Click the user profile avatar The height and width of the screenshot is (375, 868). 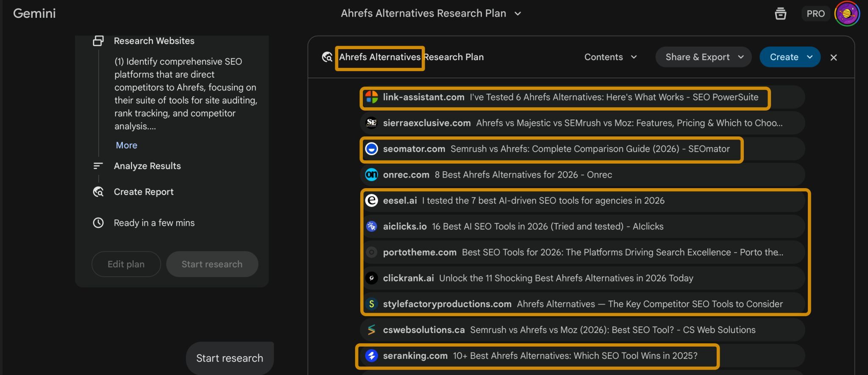tap(846, 14)
